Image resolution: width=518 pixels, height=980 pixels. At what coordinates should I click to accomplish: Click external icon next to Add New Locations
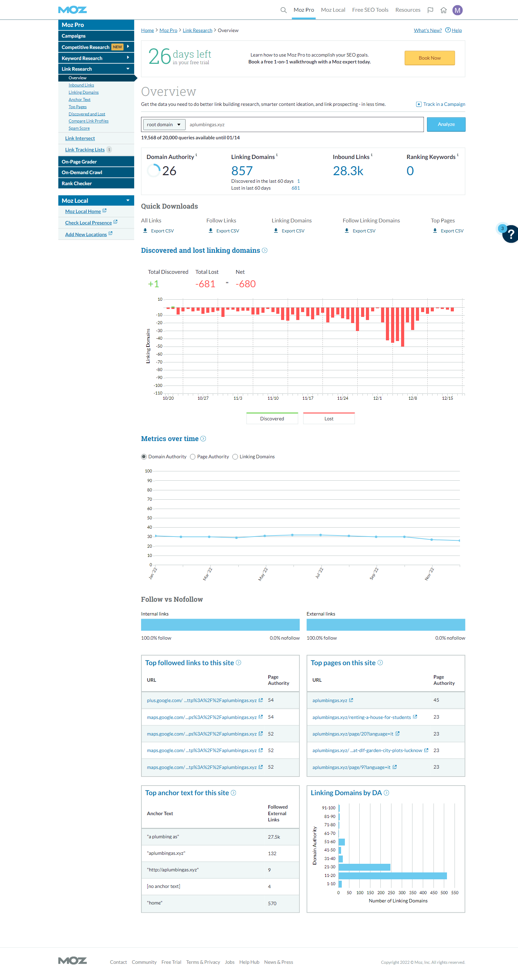(110, 233)
